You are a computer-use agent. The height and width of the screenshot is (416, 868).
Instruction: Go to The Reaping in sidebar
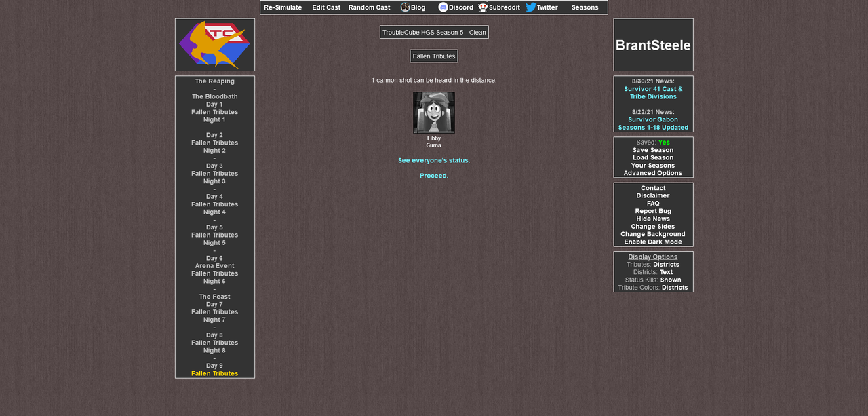(x=215, y=81)
